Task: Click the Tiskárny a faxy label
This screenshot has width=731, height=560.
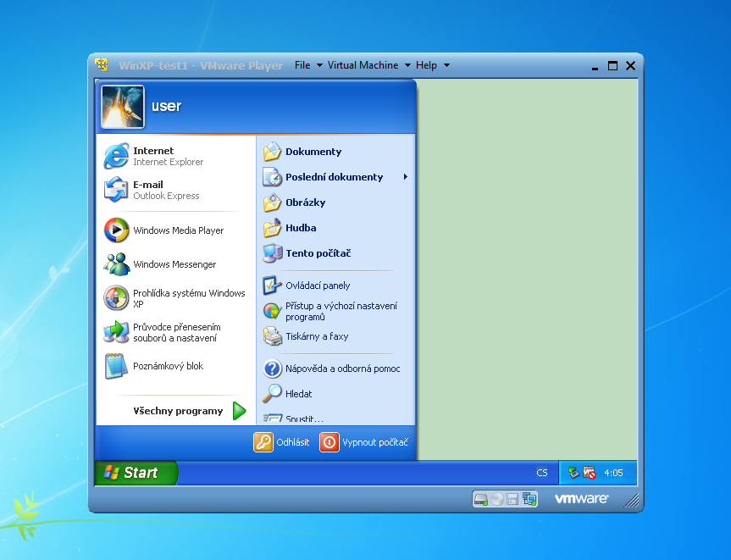Action: click(317, 336)
